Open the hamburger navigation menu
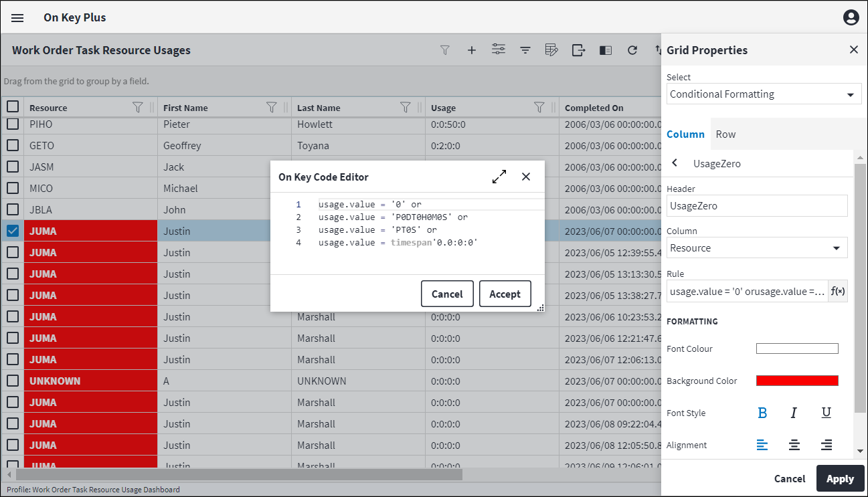Screen dimensions: 868x497 [x=17, y=18]
